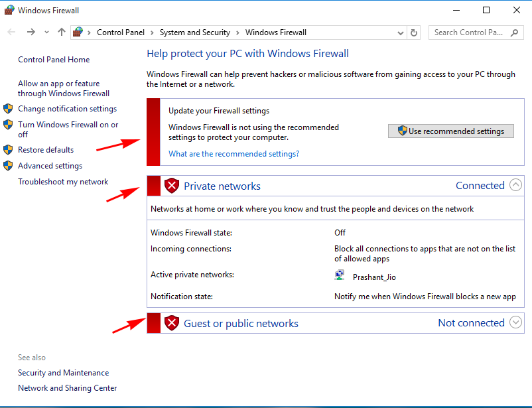
Task: Click shield icon beside Advanced settings
Action: (x=8, y=166)
